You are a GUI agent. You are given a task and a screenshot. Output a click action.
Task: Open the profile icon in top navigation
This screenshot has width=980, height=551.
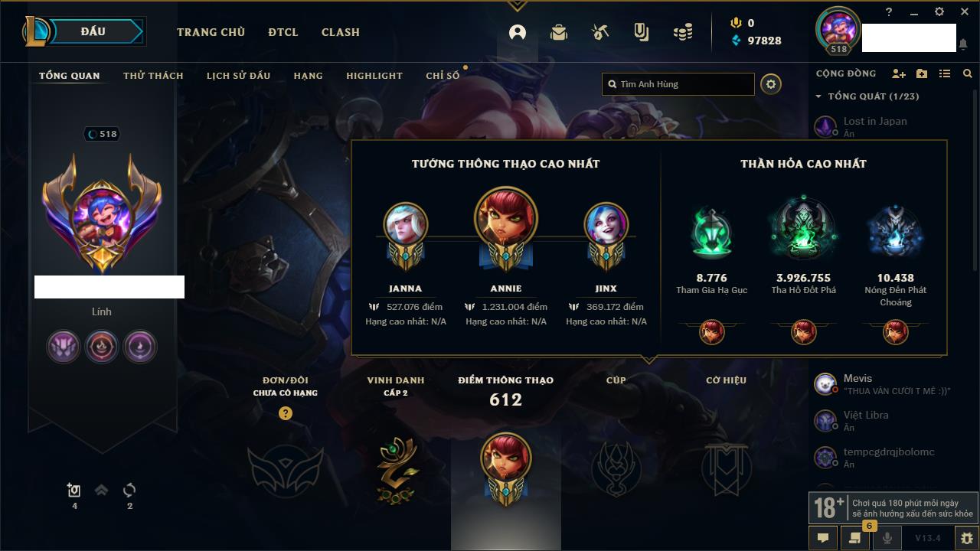click(x=518, y=32)
